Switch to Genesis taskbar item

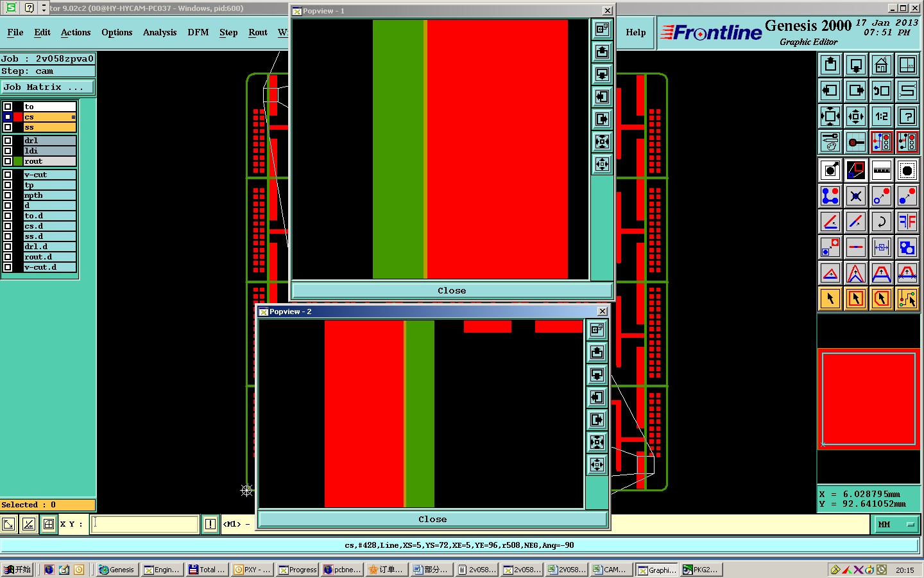(116, 569)
